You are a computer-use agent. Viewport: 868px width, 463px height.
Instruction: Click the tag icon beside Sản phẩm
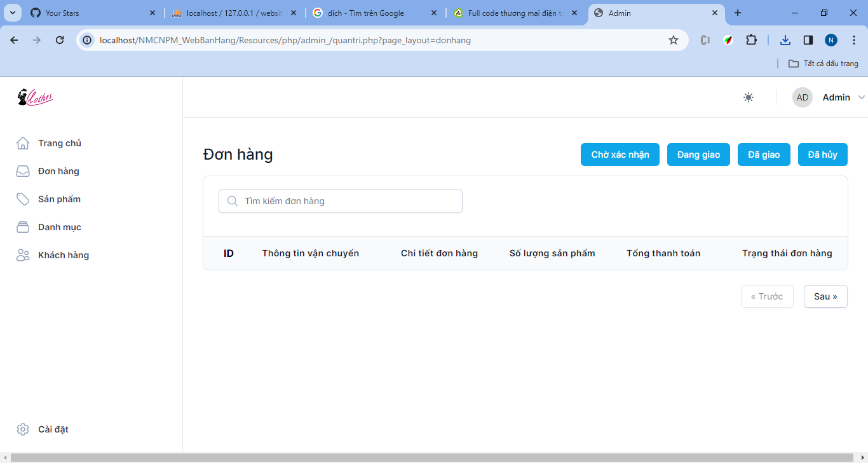(x=23, y=199)
